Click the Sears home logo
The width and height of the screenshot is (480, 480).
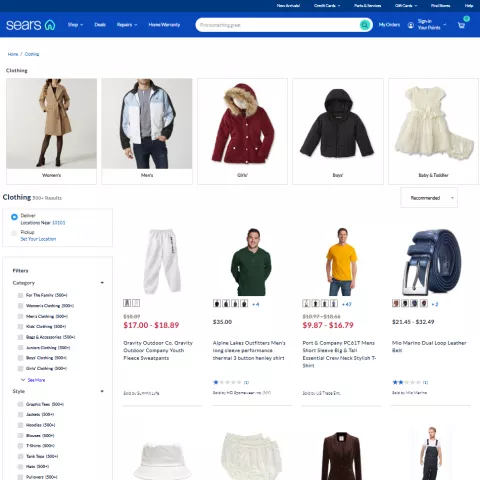point(31,25)
